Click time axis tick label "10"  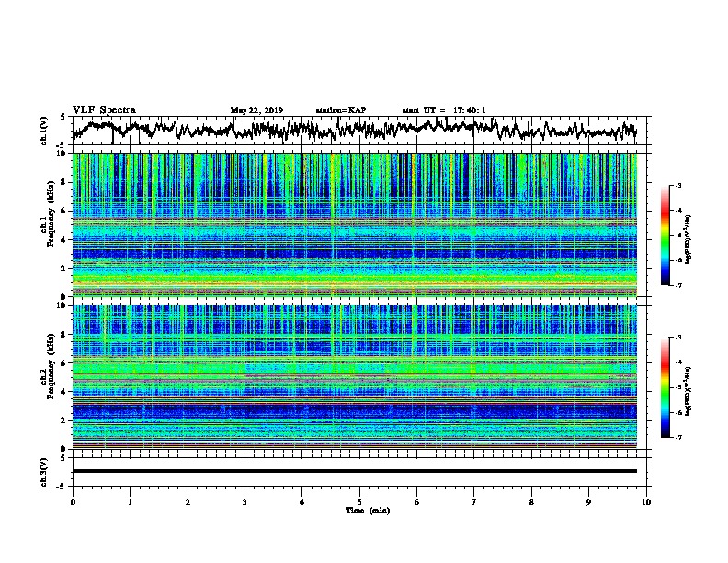646,502
